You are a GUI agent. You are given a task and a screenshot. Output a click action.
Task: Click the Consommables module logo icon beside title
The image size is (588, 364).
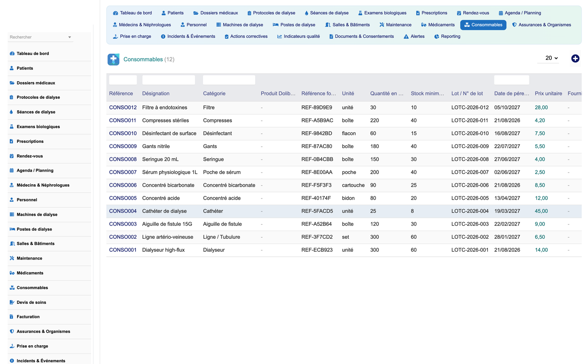(x=114, y=59)
